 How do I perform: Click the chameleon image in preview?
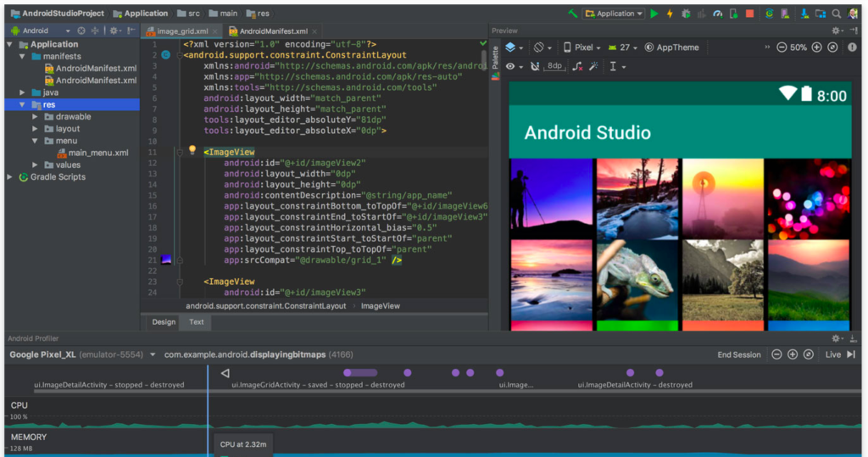tap(637, 281)
